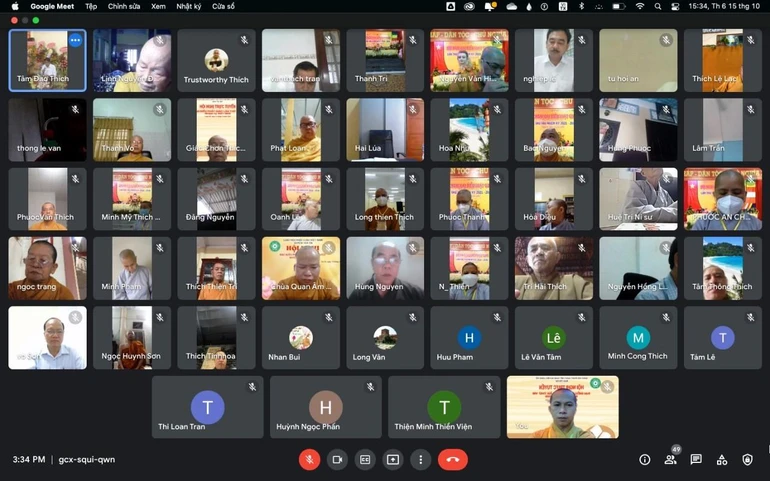The width and height of the screenshot is (770, 481).
Task: Select Huỳnh Ngọc Phần participant tile
Action: [x=325, y=407]
